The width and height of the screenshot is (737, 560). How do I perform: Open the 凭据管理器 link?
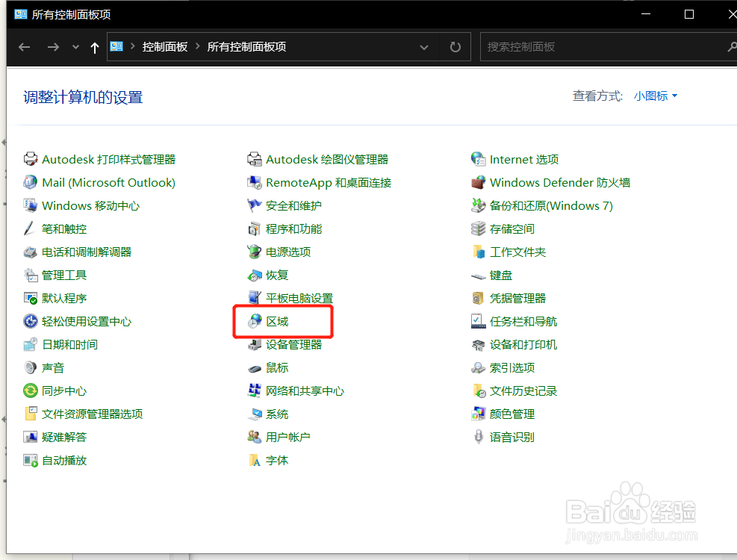pyautogui.click(x=517, y=298)
